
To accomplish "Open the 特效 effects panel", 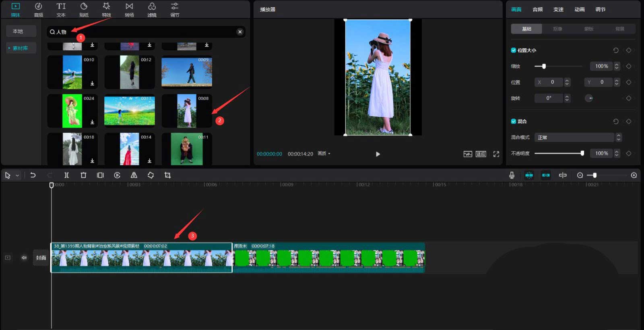I will (106, 10).
